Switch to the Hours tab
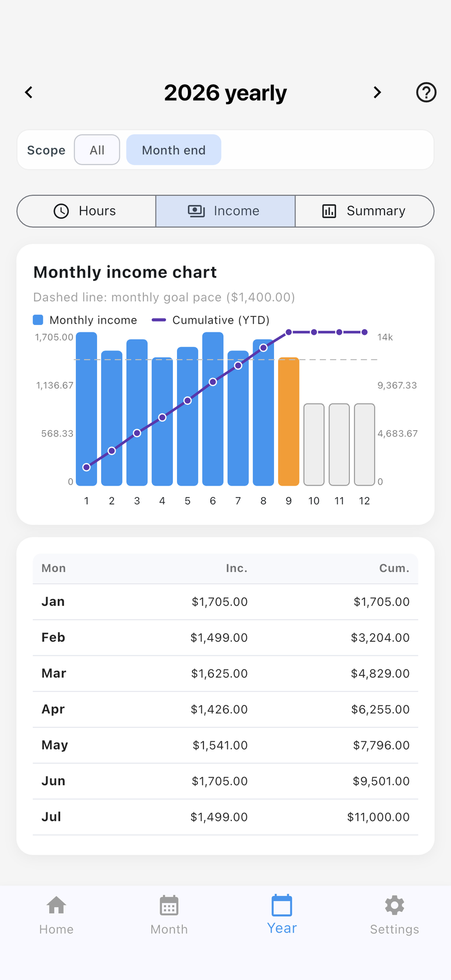Image resolution: width=451 pixels, height=980 pixels. tap(86, 211)
